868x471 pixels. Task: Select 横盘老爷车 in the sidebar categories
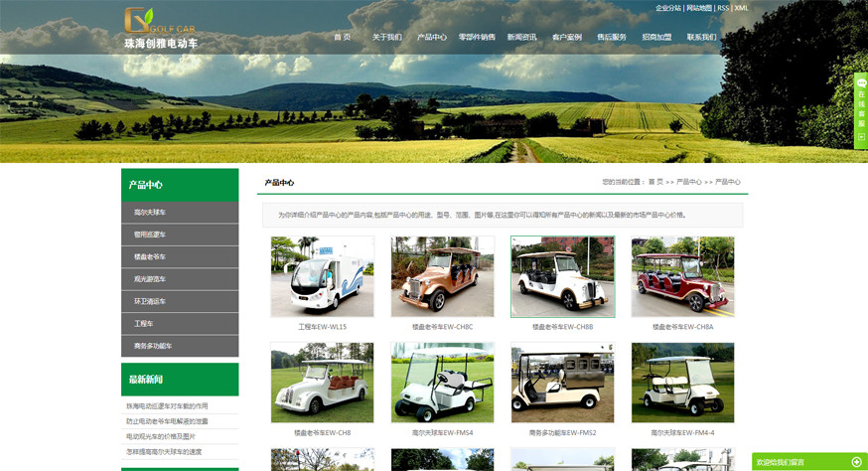[x=180, y=256]
